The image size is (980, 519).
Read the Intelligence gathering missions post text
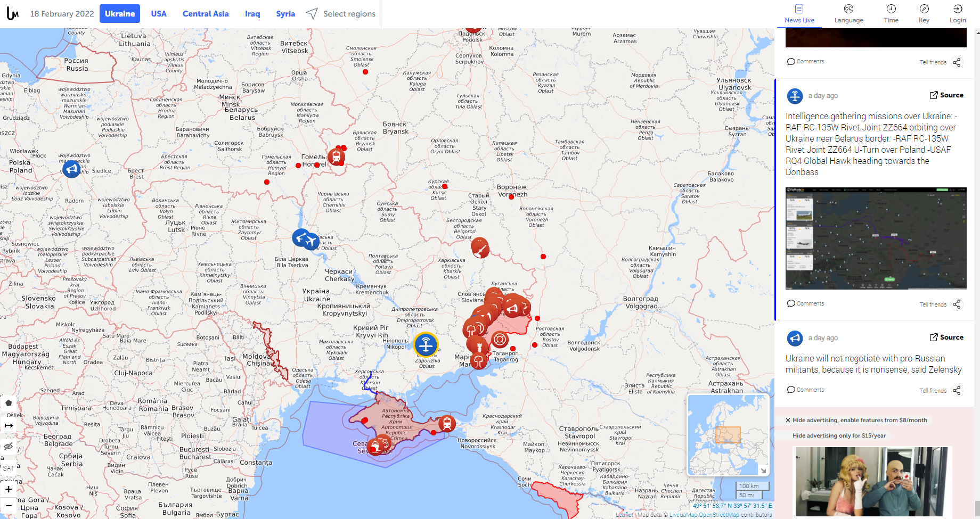point(871,144)
